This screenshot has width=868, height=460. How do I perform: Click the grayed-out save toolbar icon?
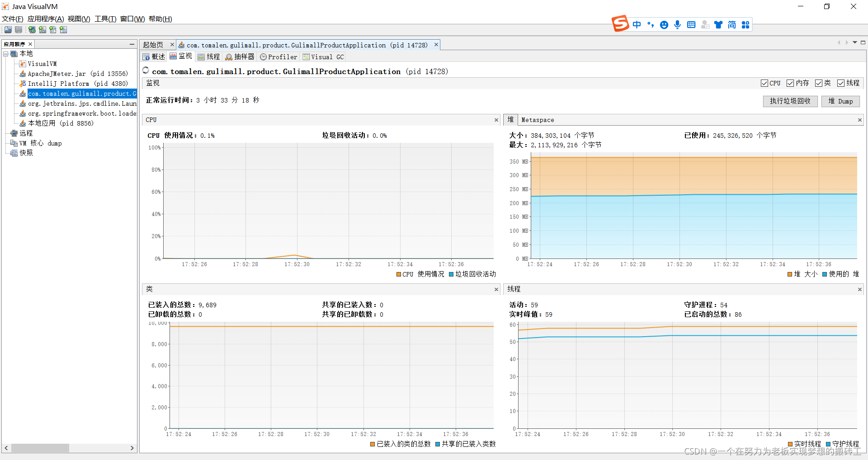click(19, 30)
